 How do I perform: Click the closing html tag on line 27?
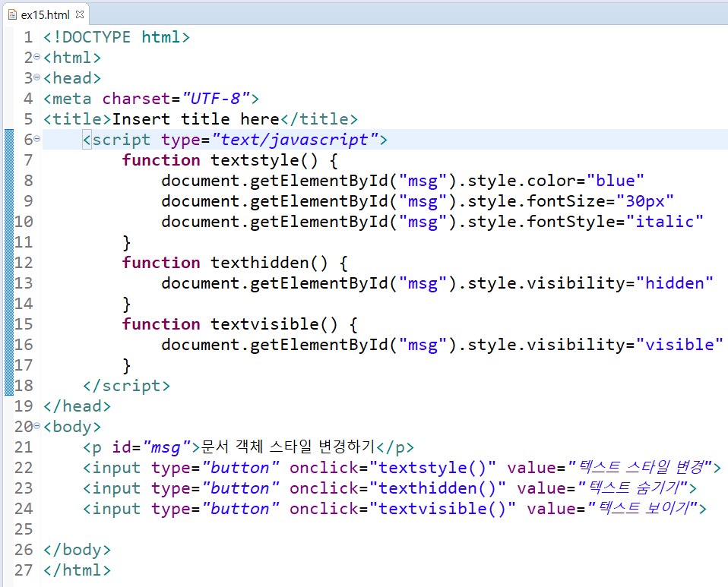pyautogui.click(x=77, y=570)
